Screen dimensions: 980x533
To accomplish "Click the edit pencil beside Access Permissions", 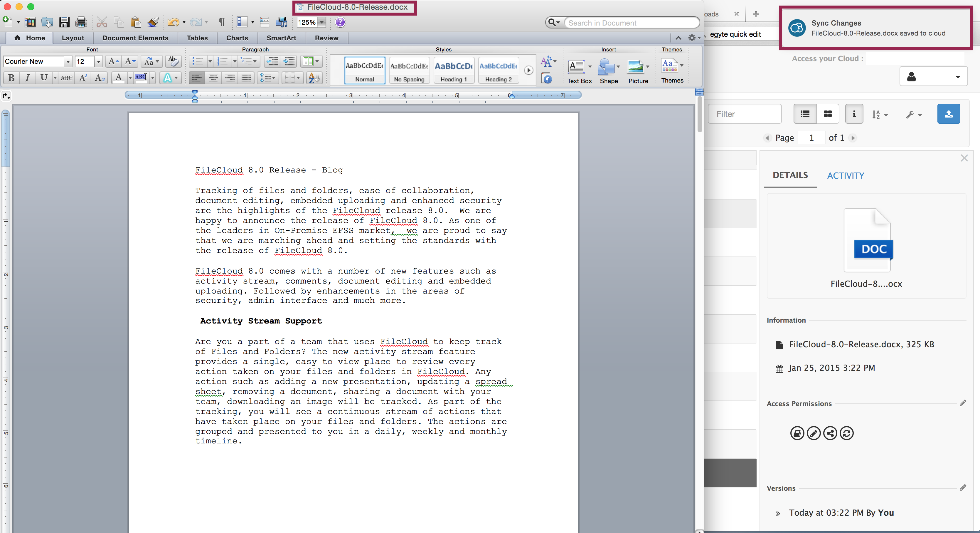I will click(x=962, y=403).
